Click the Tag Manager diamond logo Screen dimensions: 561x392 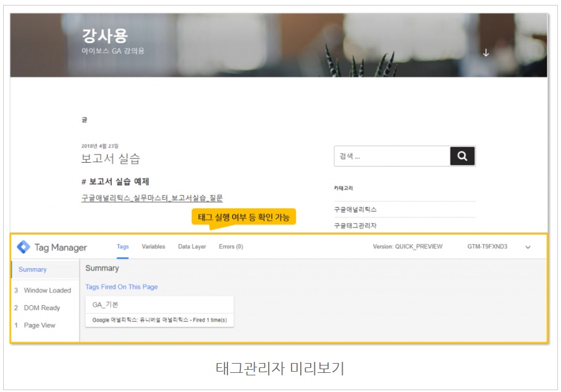pyautogui.click(x=23, y=247)
